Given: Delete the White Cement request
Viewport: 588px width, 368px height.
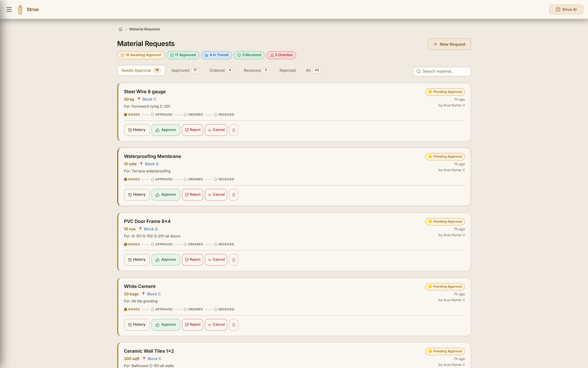Looking at the screenshot, I should 234,325.
